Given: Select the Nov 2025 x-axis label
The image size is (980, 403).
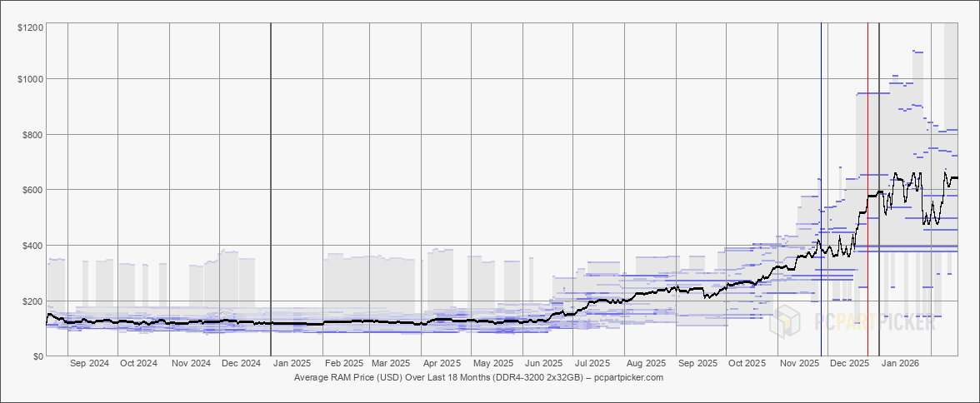Looking at the screenshot, I should coord(799,363).
